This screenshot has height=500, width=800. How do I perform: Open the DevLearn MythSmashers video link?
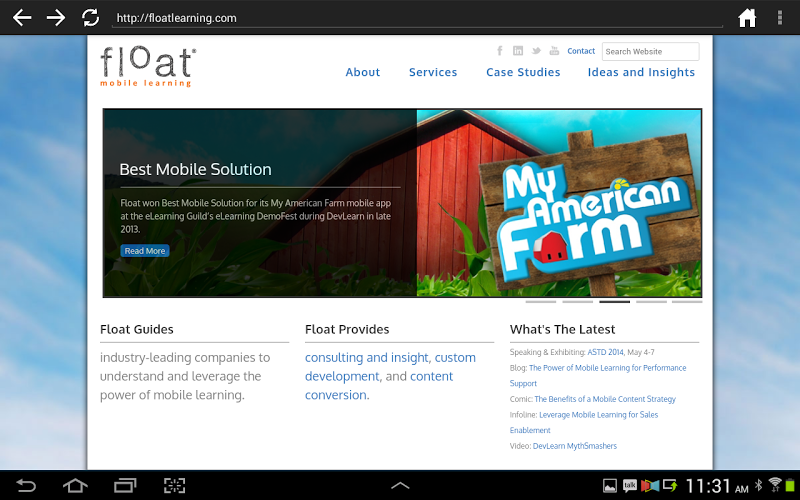[574, 446]
